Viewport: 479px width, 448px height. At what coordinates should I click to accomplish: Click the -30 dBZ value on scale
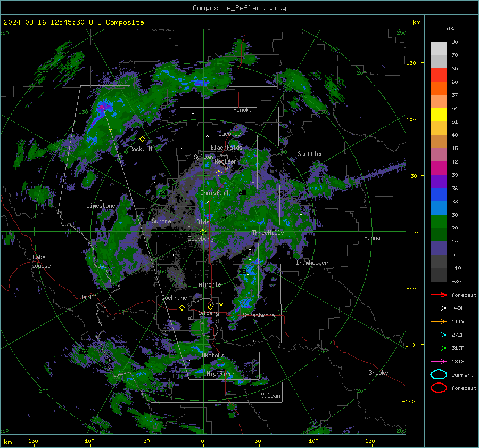pyautogui.click(x=456, y=281)
